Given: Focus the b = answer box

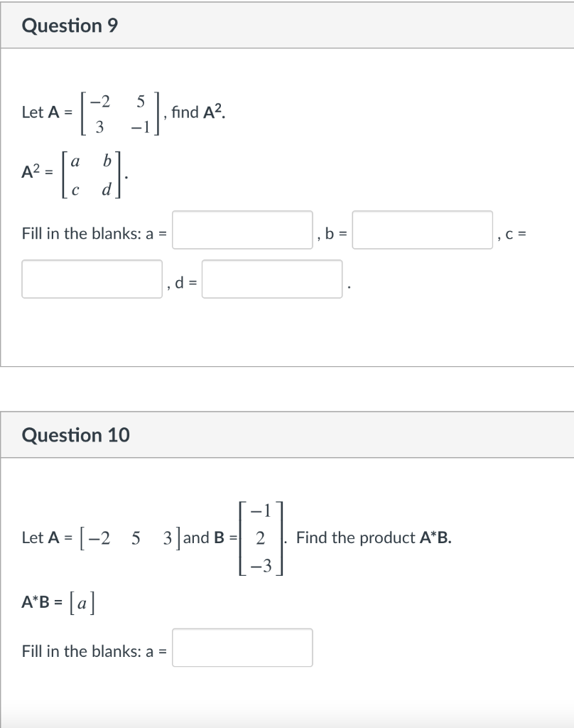Looking at the screenshot, I should (422, 230).
